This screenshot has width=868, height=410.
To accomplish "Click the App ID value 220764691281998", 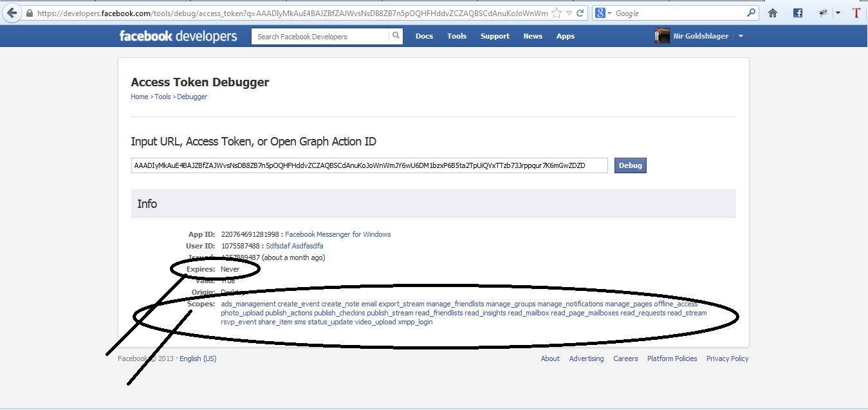I will [x=250, y=234].
